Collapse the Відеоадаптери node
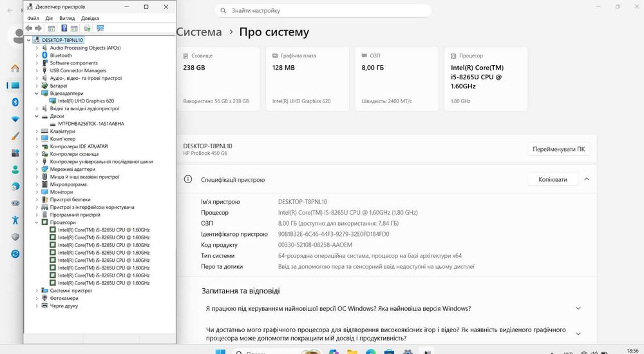The height and width of the screenshot is (354, 644). point(37,93)
